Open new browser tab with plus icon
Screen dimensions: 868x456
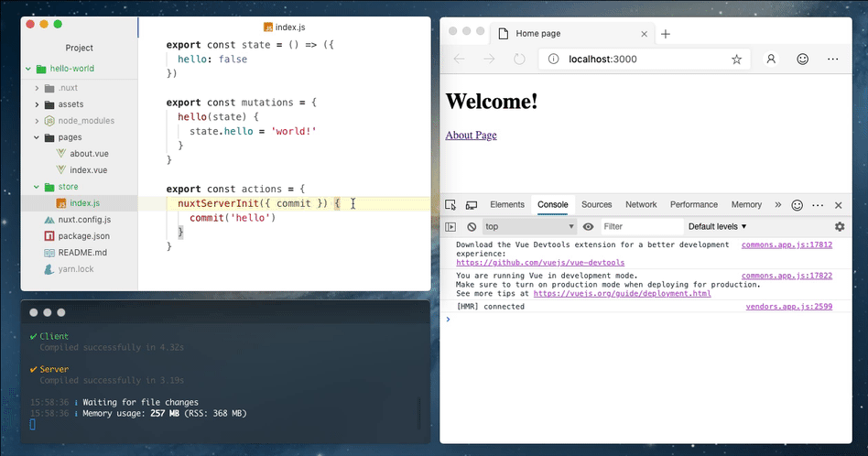pos(666,34)
